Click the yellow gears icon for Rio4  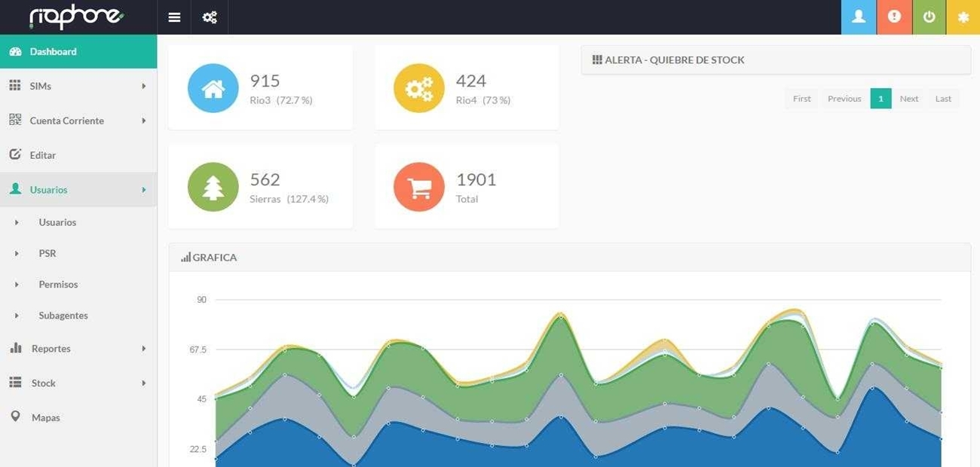[419, 87]
